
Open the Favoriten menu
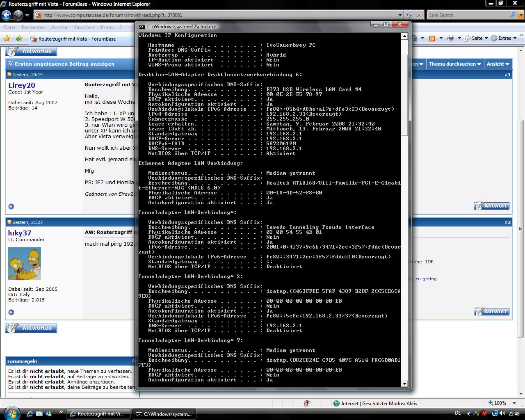(x=84, y=27)
